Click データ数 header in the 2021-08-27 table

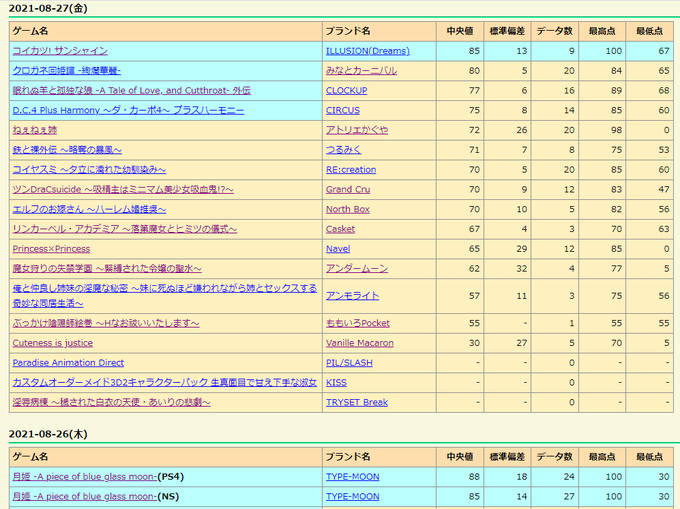[555, 31]
